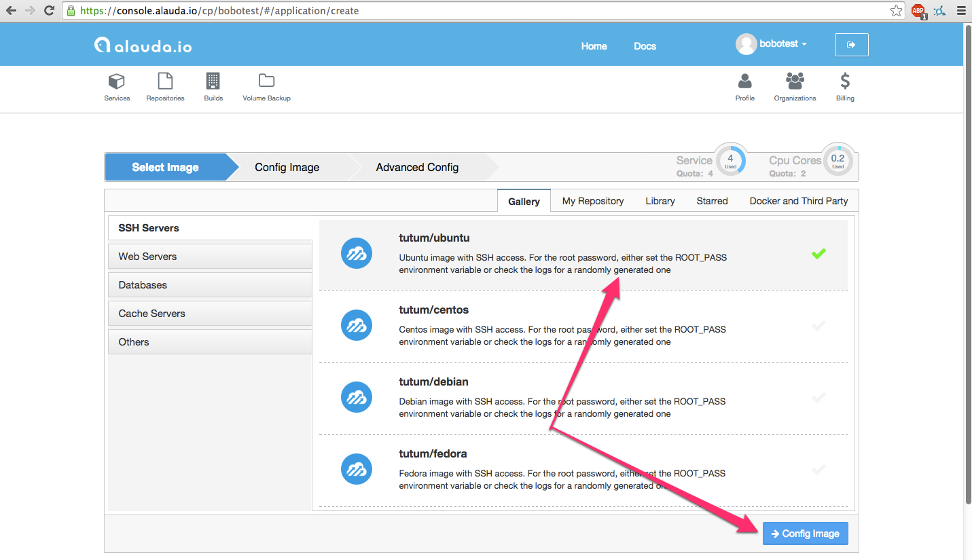
Task: Go to the Home link
Action: point(594,46)
